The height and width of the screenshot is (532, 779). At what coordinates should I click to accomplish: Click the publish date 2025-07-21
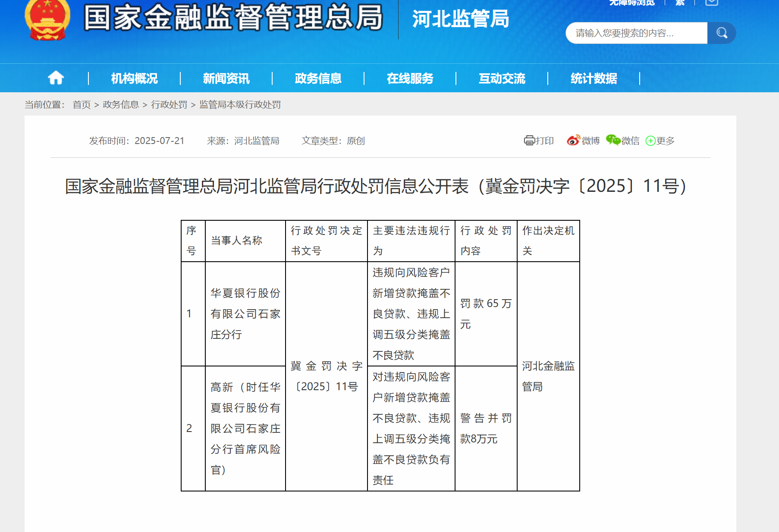159,141
